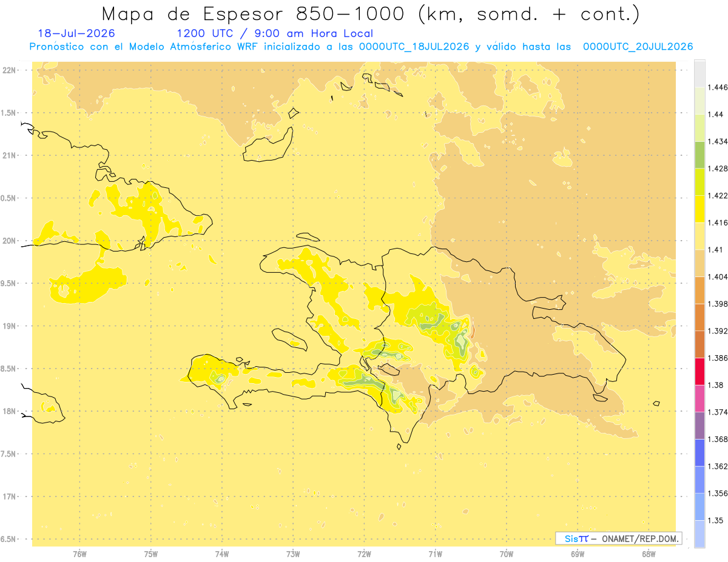Click the colorbar value '1.44'
The height and width of the screenshot is (562, 728).
tap(715, 115)
